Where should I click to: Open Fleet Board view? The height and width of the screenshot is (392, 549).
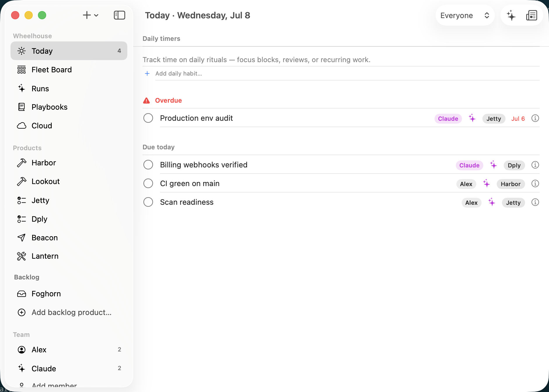point(69,70)
